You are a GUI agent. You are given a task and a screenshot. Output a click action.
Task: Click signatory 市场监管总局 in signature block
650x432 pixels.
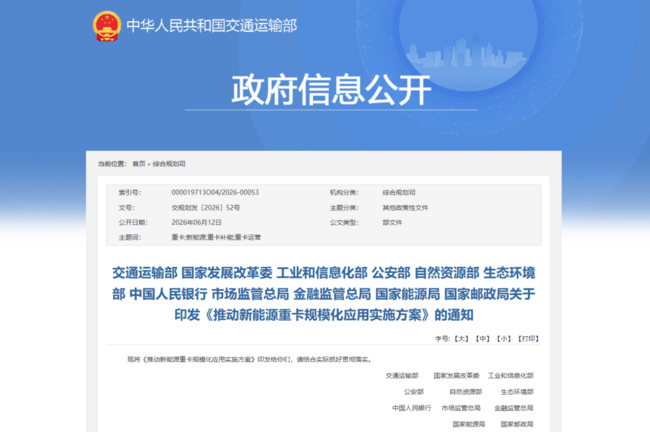(461, 408)
